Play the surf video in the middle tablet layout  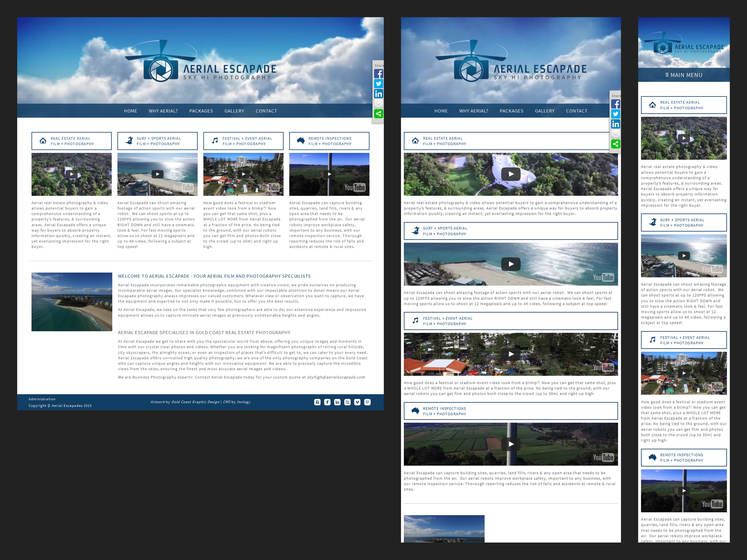[511, 264]
